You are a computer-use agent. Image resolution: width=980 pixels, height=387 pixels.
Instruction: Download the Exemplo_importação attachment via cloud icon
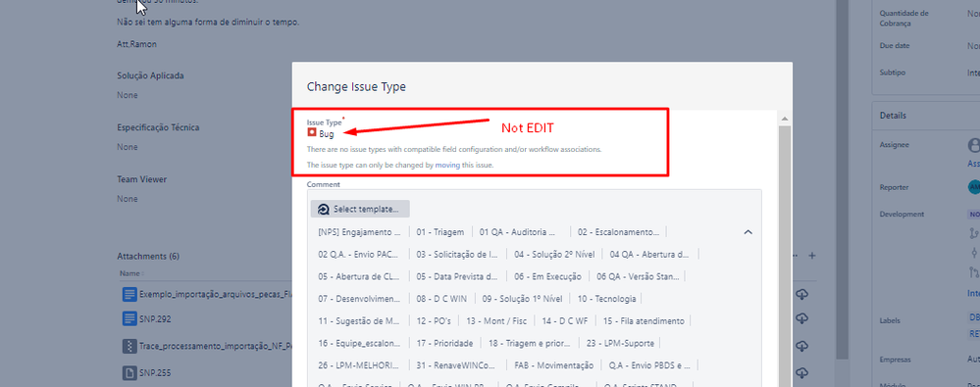801,294
